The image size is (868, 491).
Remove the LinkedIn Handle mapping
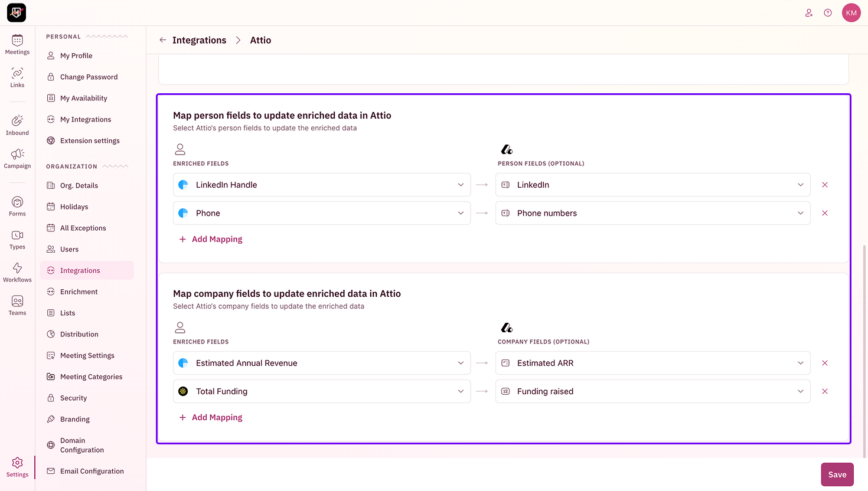pyautogui.click(x=825, y=185)
